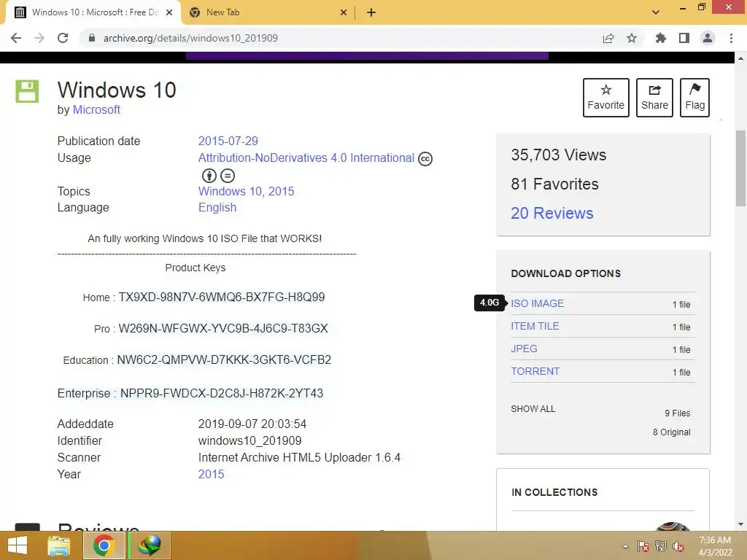Click the Flag button
The image size is (747, 560).
tap(694, 98)
